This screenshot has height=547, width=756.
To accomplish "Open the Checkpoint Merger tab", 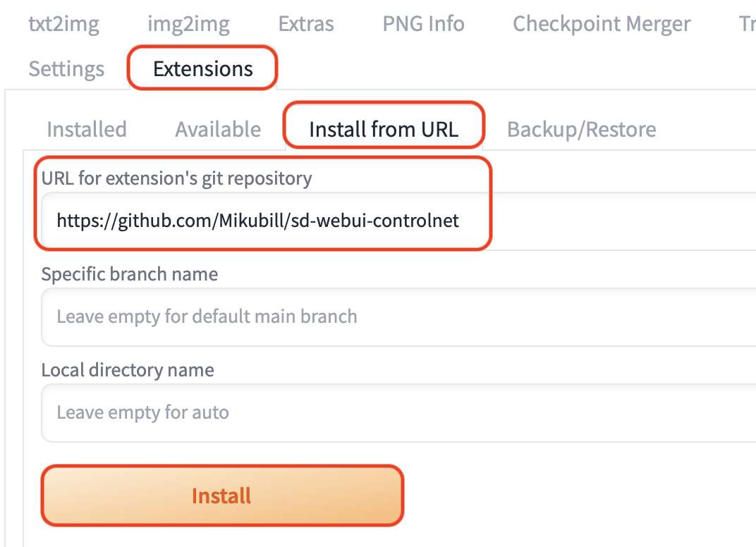I will click(x=602, y=24).
